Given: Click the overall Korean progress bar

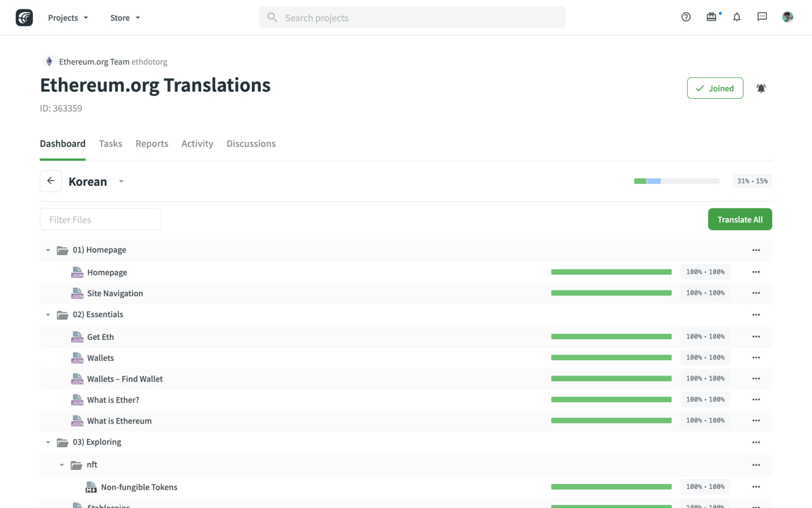Looking at the screenshot, I should [676, 181].
